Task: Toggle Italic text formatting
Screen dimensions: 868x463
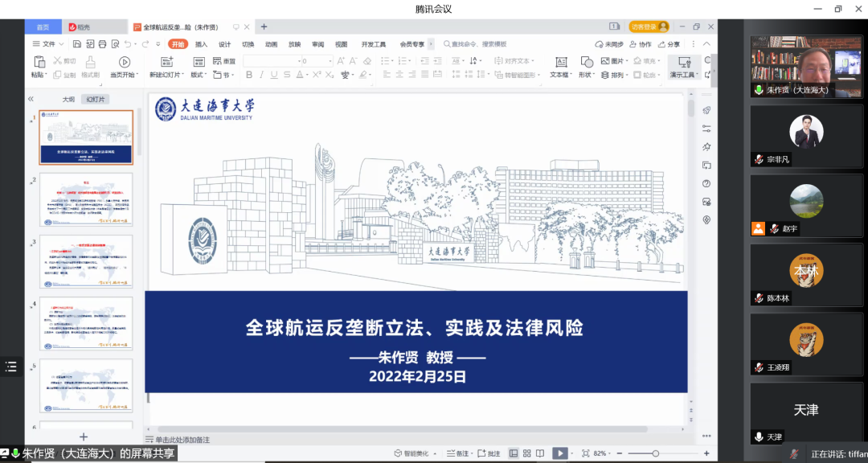Action: pos(262,75)
